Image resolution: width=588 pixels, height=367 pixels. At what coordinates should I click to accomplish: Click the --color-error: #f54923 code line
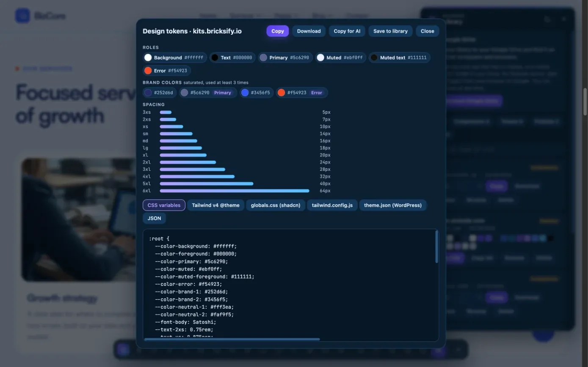[x=188, y=284]
